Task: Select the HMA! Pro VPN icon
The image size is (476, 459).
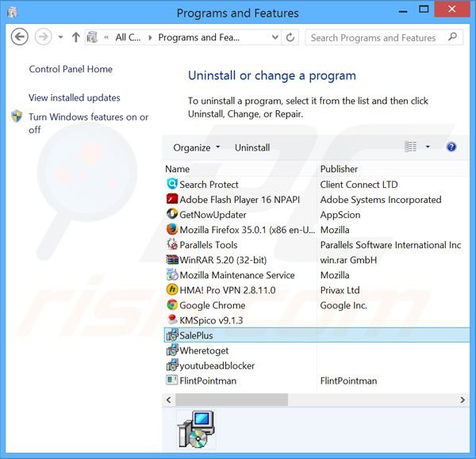Action: coord(172,289)
